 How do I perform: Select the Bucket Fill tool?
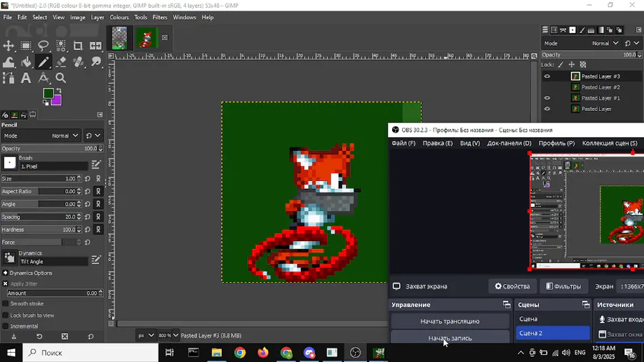coord(26,62)
